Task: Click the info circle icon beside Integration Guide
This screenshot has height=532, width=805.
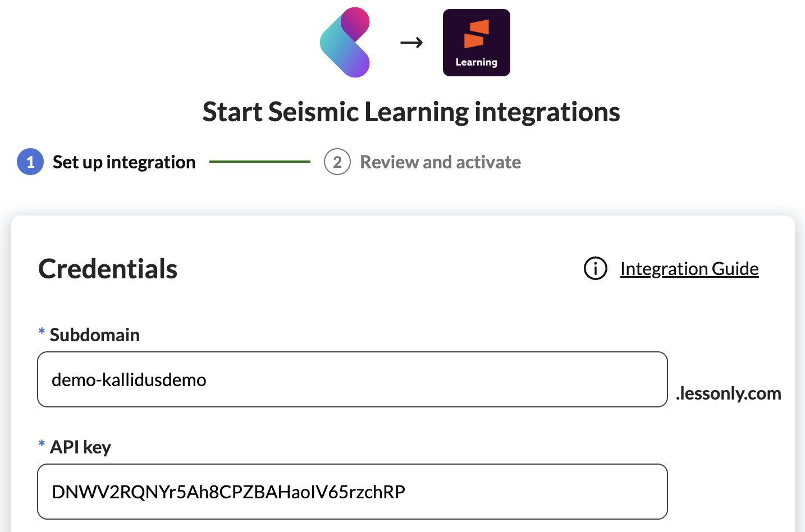Action: (595, 268)
